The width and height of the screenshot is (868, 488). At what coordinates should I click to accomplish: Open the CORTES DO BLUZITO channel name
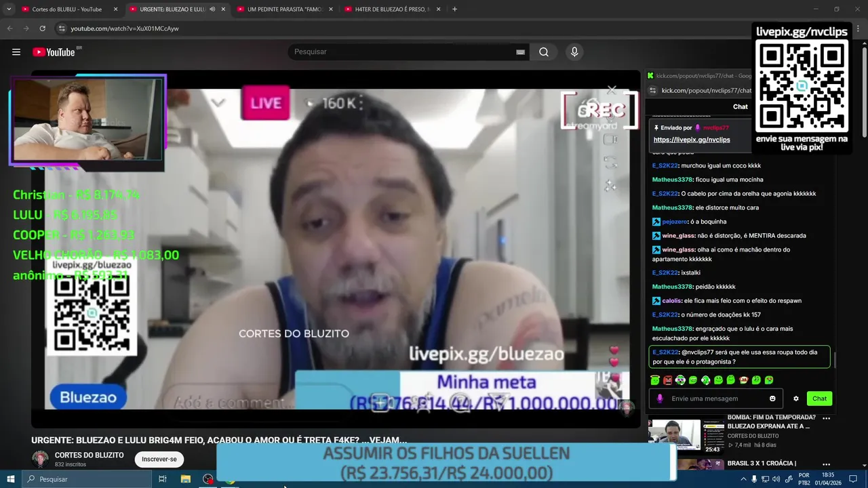click(89, 455)
